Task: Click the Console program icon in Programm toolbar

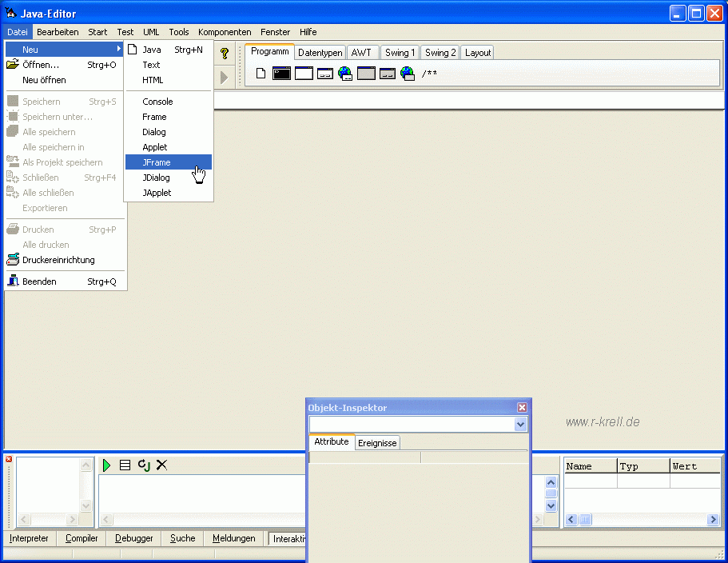Action: (x=281, y=74)
